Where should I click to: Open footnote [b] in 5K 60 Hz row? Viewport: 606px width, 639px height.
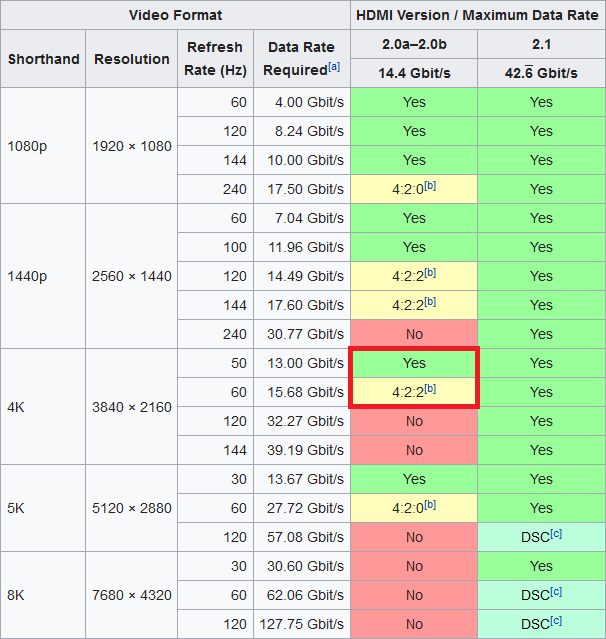pos(430,505)
